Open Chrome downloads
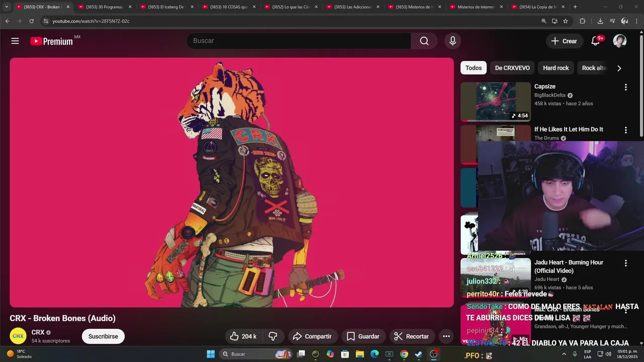This screenshot has height=362, width=644. click(x=600, y=21)
